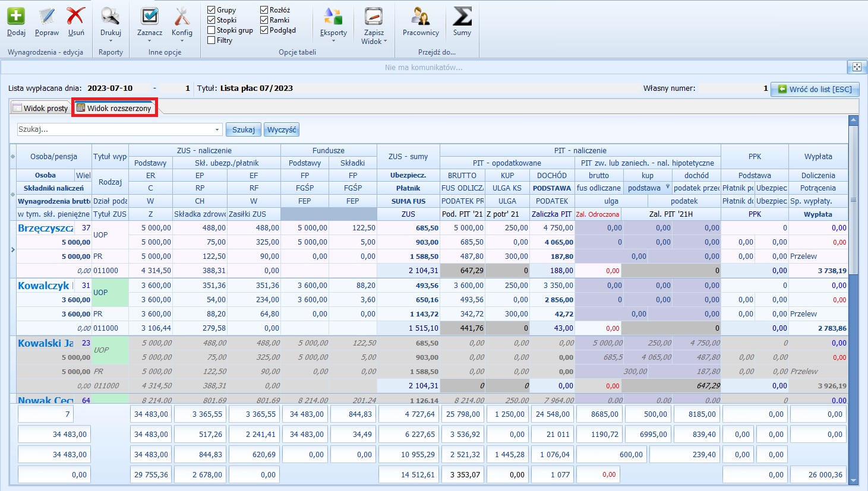Click the BRUTTO column header

[x=462, y=176]
